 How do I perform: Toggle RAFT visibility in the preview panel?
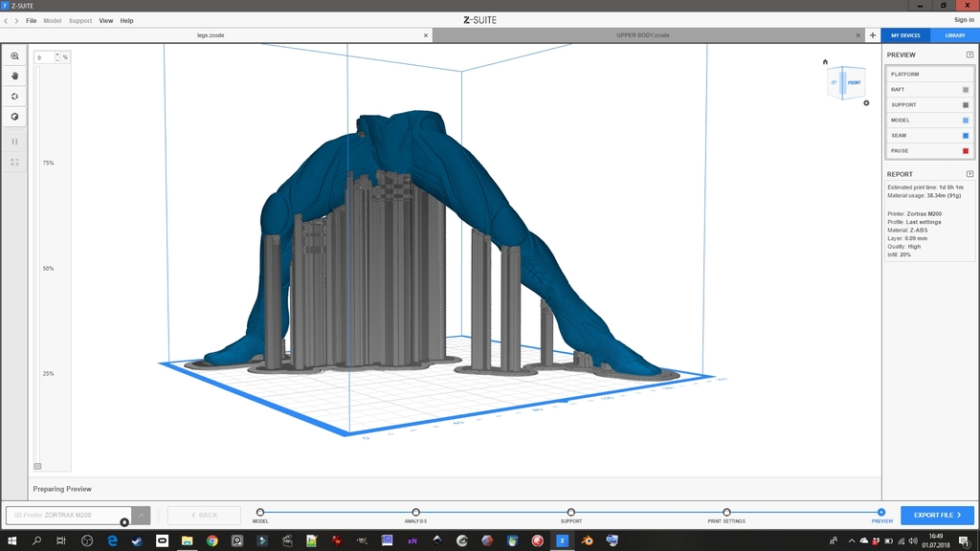[x=966, y=89]
